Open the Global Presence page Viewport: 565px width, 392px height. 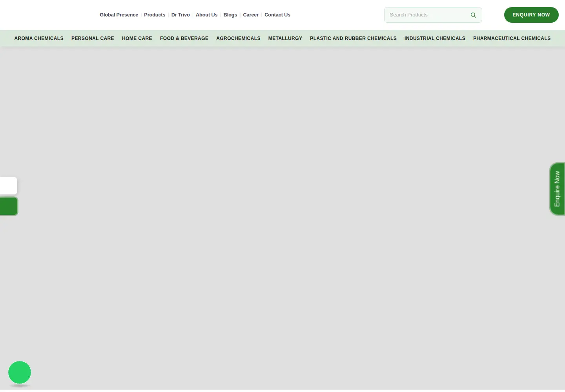click(x=119, y=15)
